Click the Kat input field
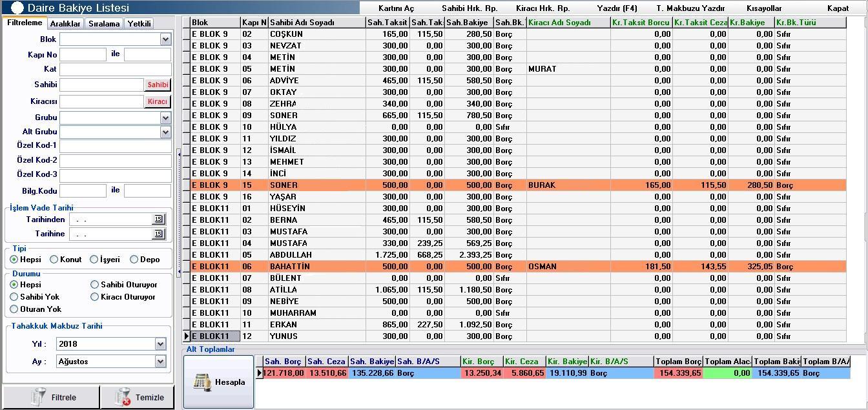 coord(116,70)
